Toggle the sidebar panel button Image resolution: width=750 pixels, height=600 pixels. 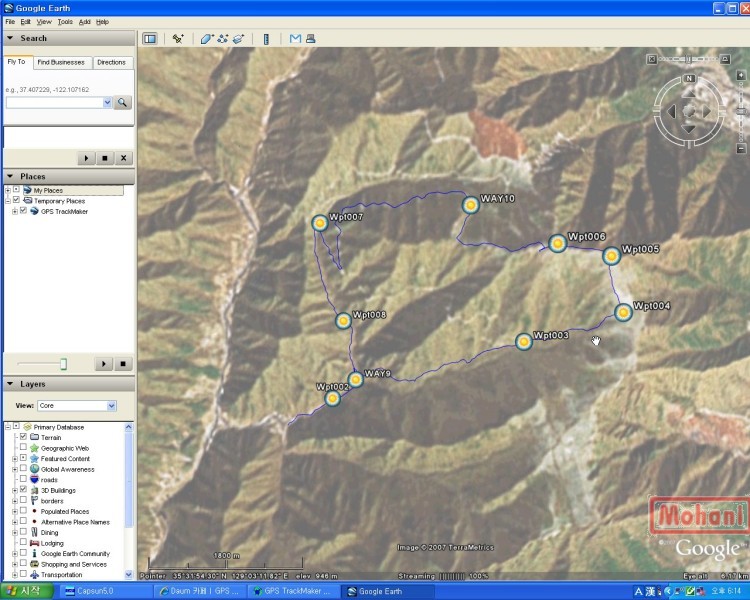(x=150, y=39)
